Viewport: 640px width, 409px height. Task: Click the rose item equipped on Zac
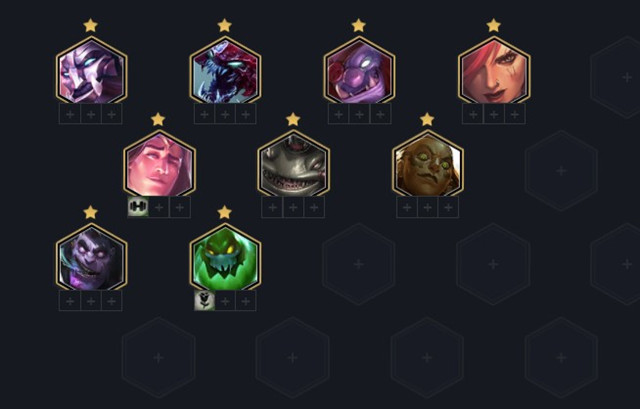pyautogui.click(x=204, y=301)
